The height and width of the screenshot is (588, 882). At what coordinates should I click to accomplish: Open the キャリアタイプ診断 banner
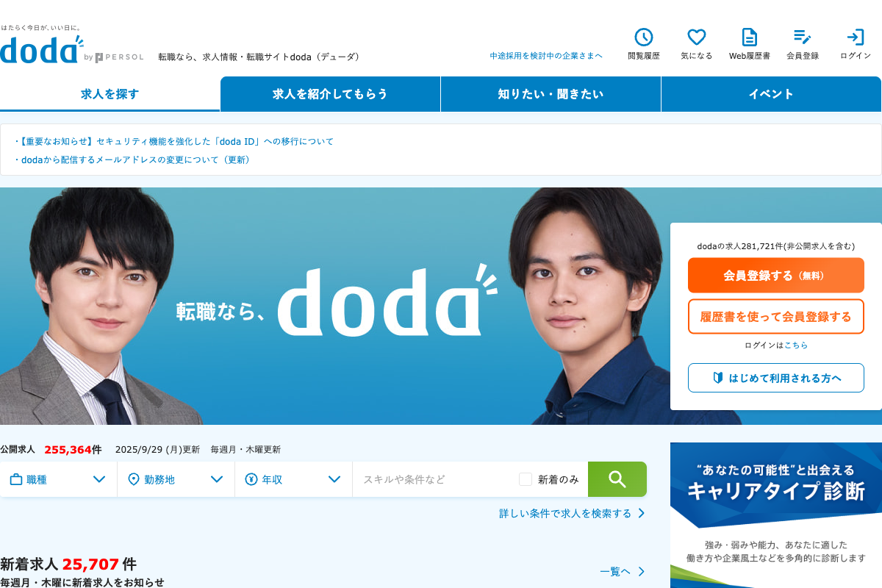[x=776, y=515]
